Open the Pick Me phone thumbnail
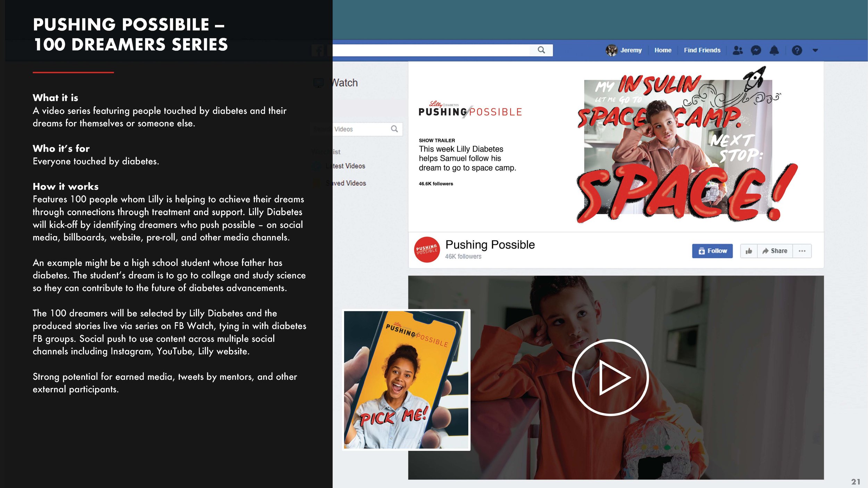868x488 pixels. click(x=406, y=380)
